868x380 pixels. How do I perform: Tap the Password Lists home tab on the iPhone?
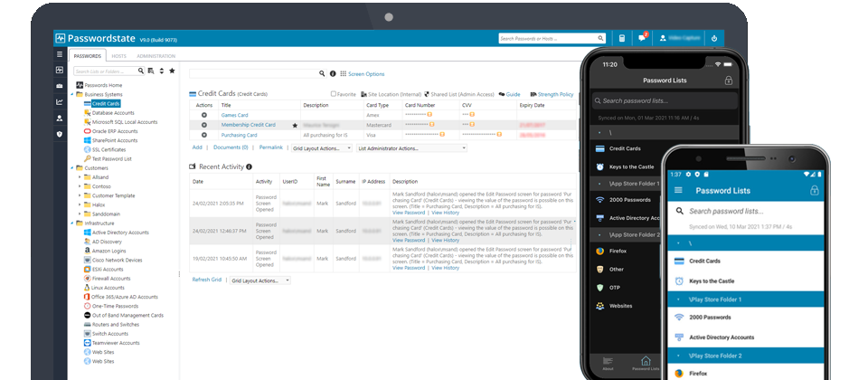point(646,364)
